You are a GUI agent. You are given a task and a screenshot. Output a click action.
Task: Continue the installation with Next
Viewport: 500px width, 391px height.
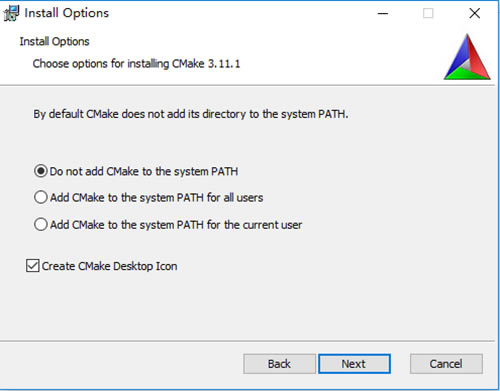(354, 364)
